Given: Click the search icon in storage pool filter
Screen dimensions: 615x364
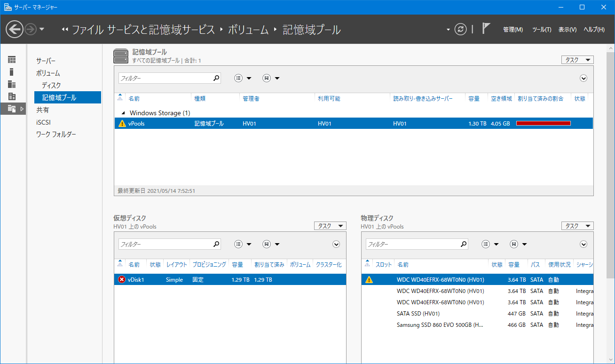Looking at the screenshot, I should click(x=216, y=78).
